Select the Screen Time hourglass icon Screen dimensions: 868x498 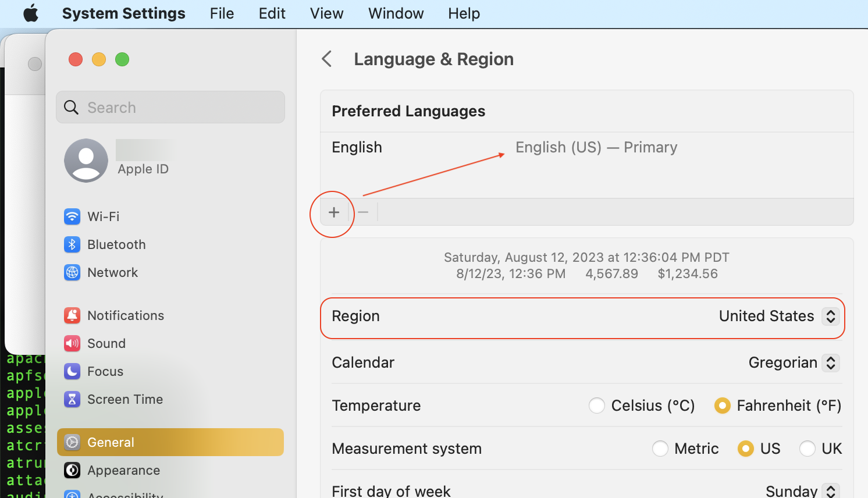point(72,399)
